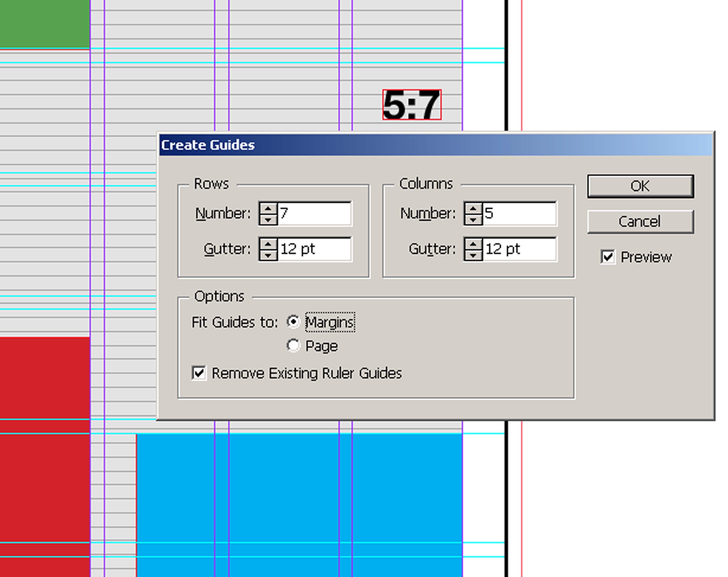Screen dimensions: 728x577
Task: Click the Columns Number input field
Action: tap(519, 213)
